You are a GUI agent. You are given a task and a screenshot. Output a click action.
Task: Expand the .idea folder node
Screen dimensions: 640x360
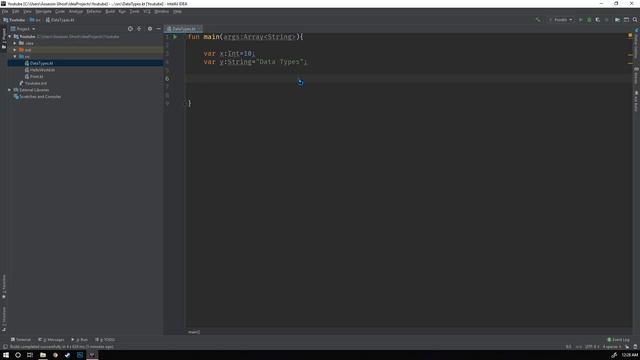click(x=15, y=43)
